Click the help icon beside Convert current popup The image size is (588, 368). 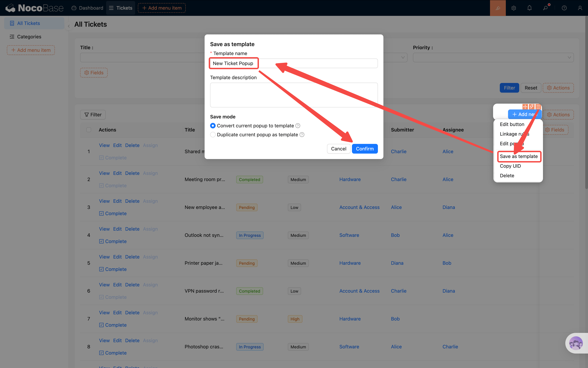pos(298,126)
